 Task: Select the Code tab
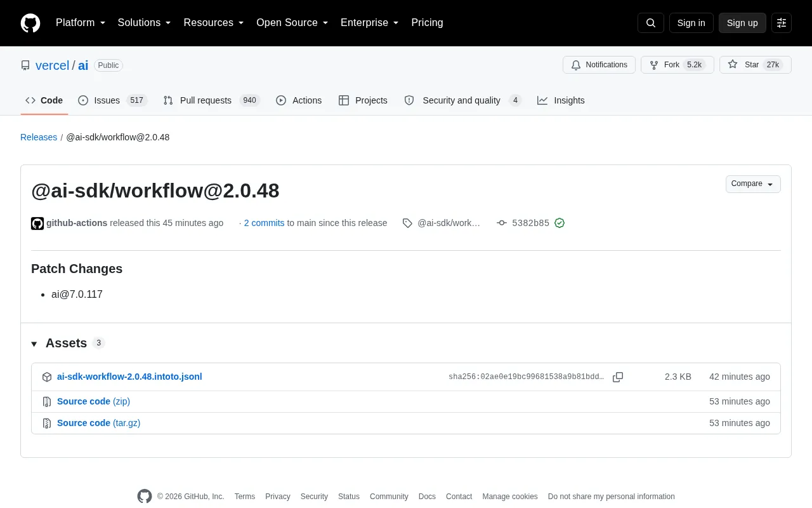(44, 100)
